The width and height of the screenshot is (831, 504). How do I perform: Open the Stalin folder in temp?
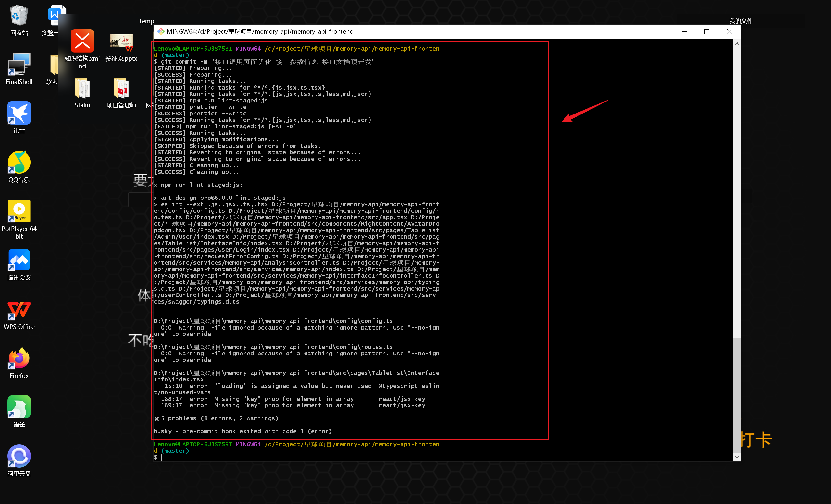point(82,93)
